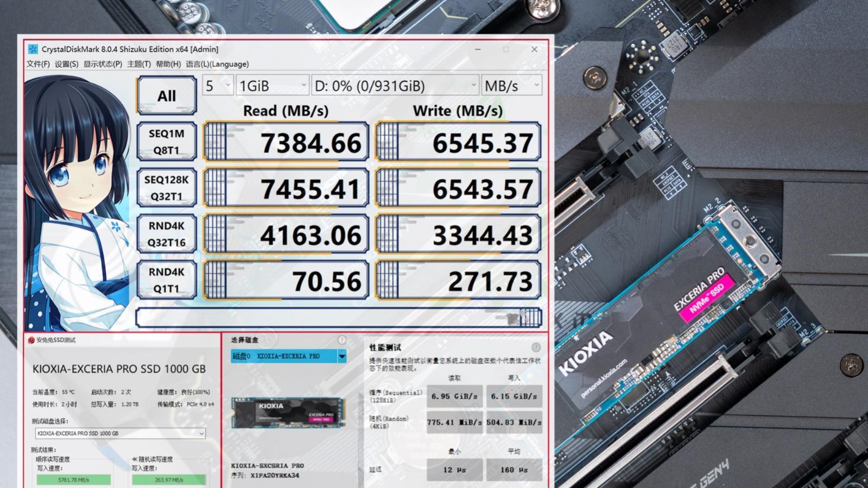The image size is (868, 488).
Task: Click the average latency value 160 μs
Action: click(x=514, y=470)
